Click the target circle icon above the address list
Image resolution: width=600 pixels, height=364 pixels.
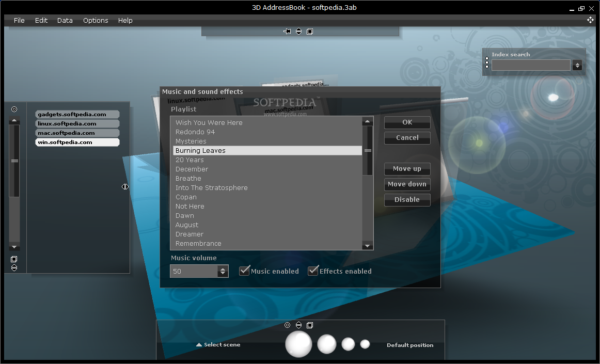pos(14,109)
